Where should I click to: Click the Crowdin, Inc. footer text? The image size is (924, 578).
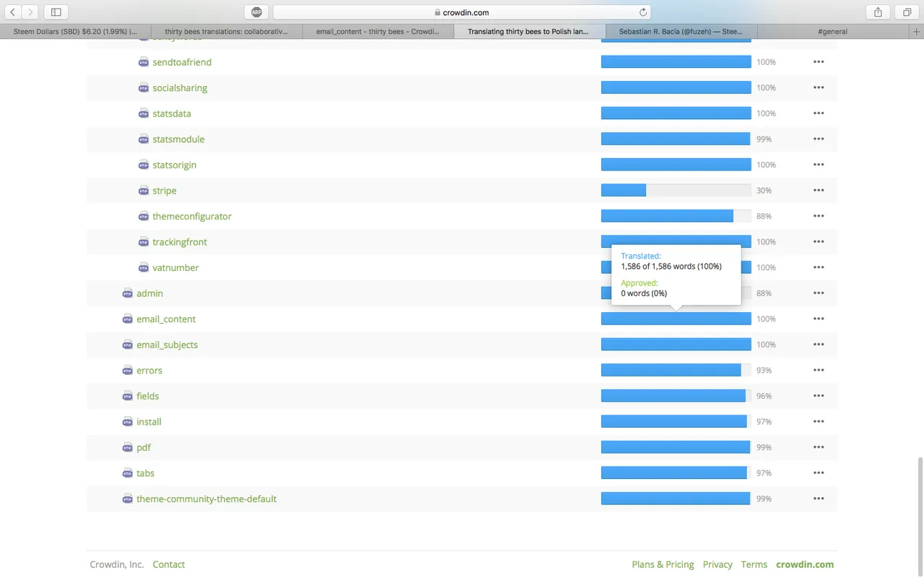[x=117, y=564]
